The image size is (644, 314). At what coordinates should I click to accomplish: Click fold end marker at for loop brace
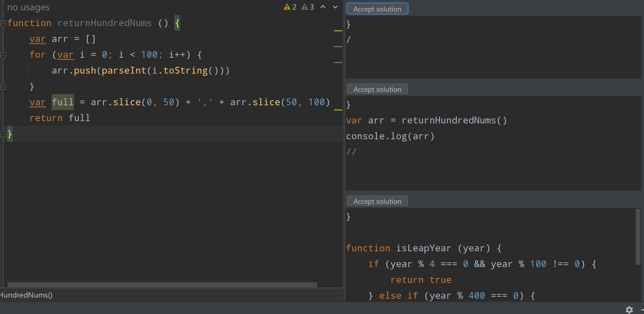pyautogui.click(x=3, y=87)
